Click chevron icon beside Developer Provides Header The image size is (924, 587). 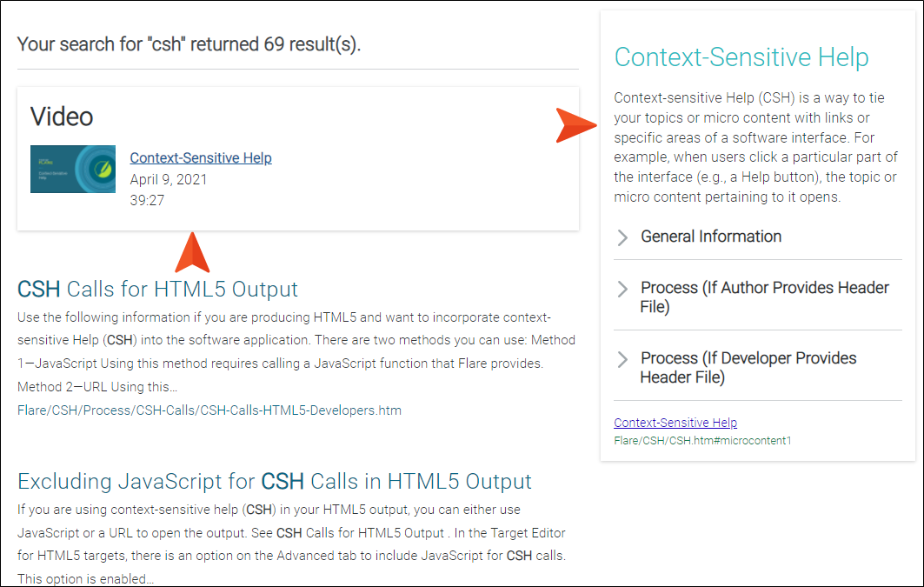pyautogui.click(x=622, y=359)
